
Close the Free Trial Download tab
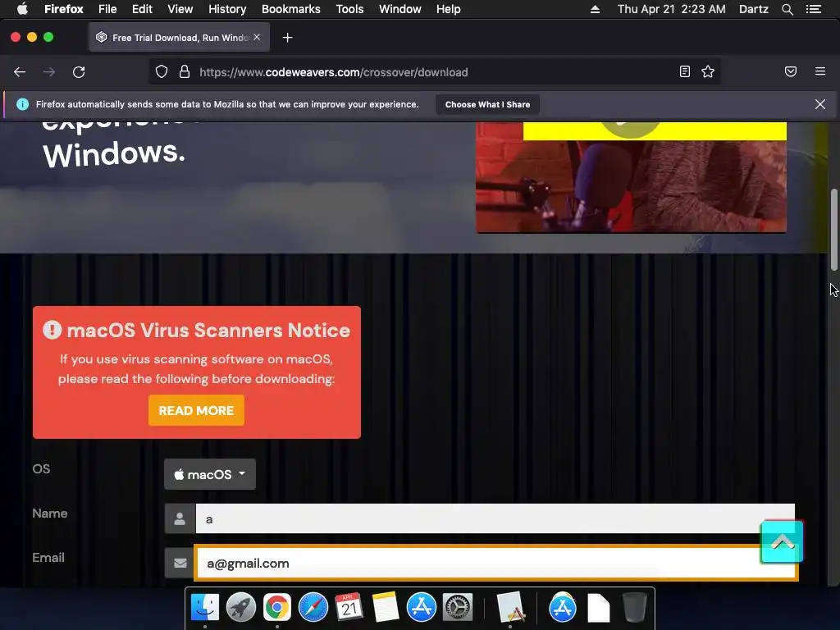(x=257, y=37)
